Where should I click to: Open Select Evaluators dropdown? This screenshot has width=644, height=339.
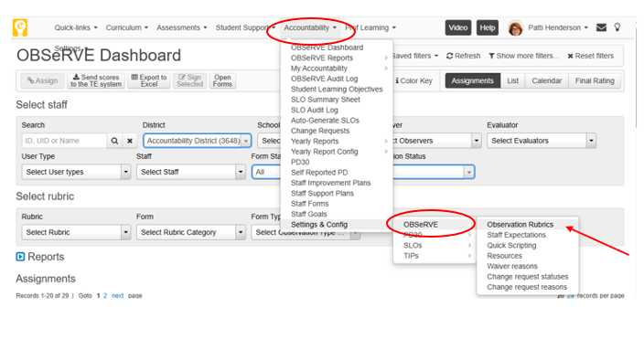tap(542, 141)
